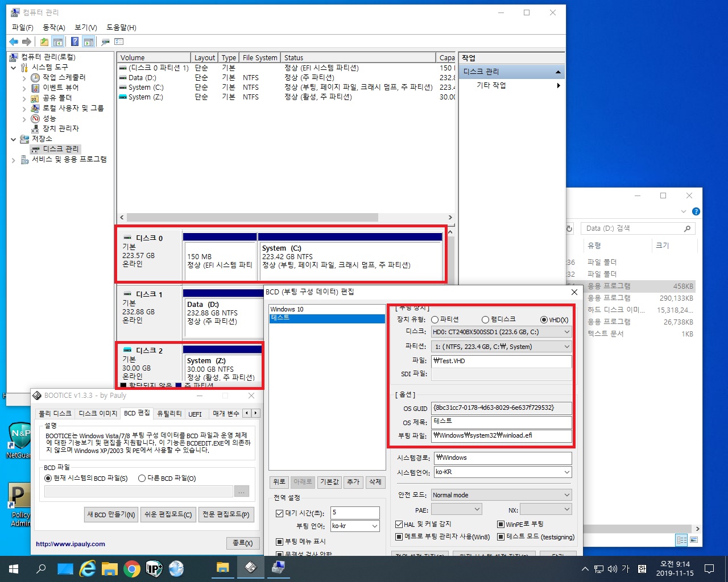Click 전문 편집모드(P) button
Screen dimensions: 728x582
(x=226, y=514)
